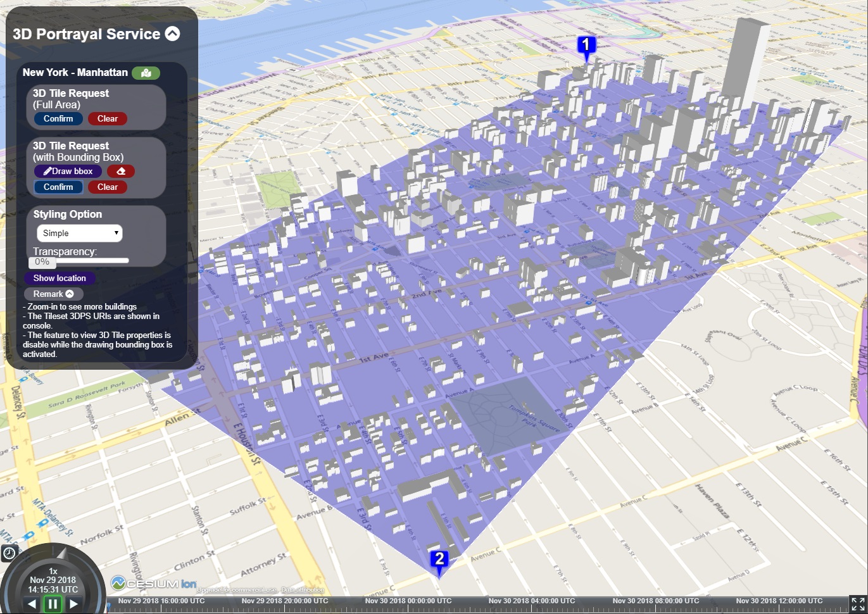This screenshot has height=614, width=868.
Task: Click the Suffolk St street label
Action: [x=248, y=506]
